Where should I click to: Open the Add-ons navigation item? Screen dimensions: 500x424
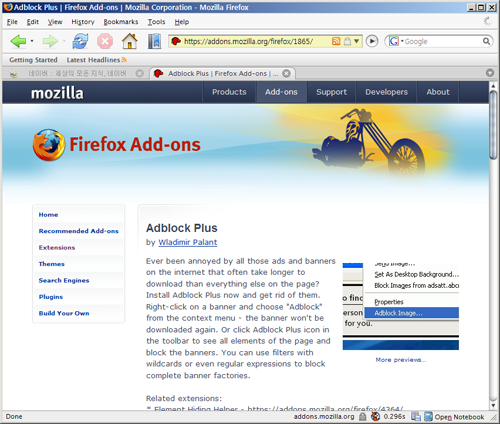click(281, 92)
